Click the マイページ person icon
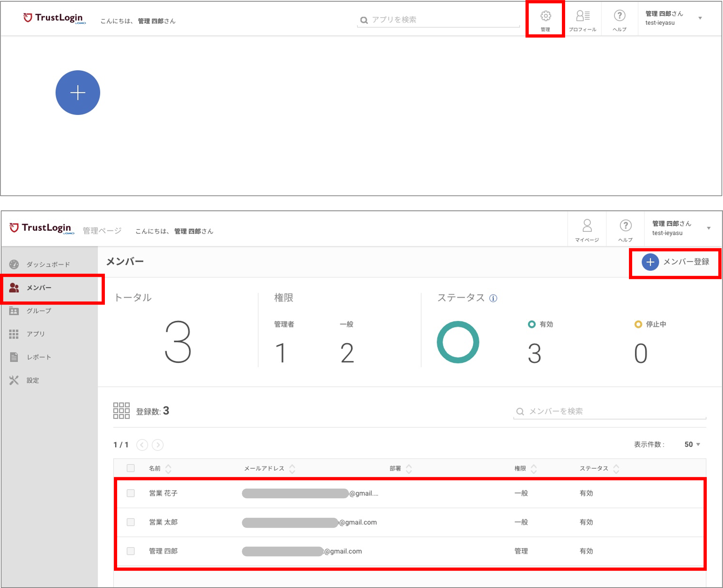Screen dimensions: 723x588 click(587, 226)
